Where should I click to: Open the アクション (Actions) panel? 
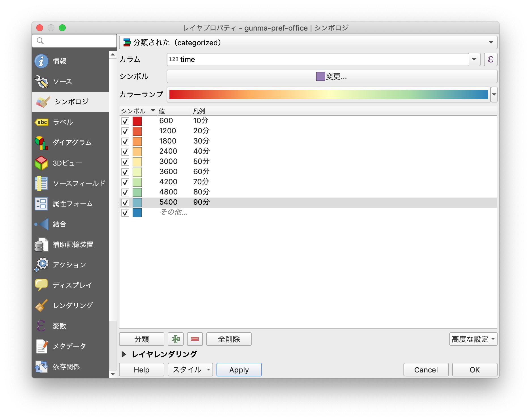click(68, 265)
